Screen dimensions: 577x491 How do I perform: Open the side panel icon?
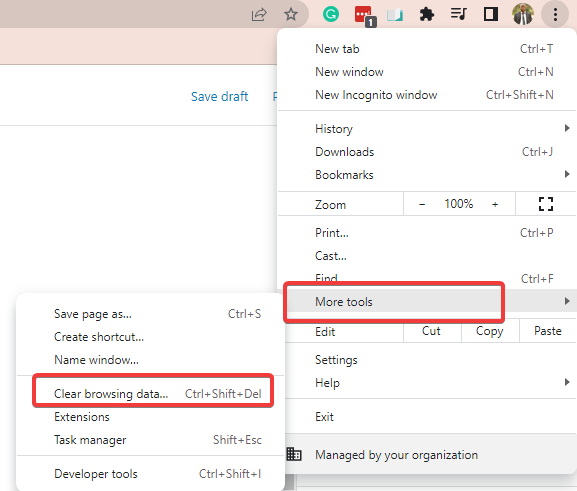coord(491,14)
